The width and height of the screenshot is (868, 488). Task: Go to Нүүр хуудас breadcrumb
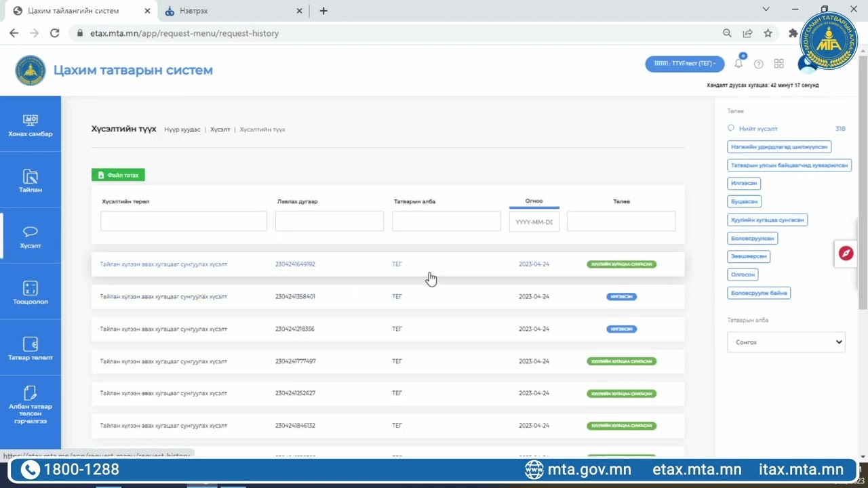pyautogui.click(x=182, y=129)
